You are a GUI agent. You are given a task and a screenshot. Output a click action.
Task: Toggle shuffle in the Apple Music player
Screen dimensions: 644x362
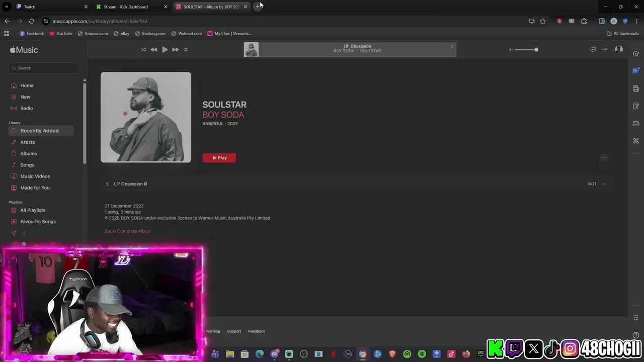coord(143,50)
